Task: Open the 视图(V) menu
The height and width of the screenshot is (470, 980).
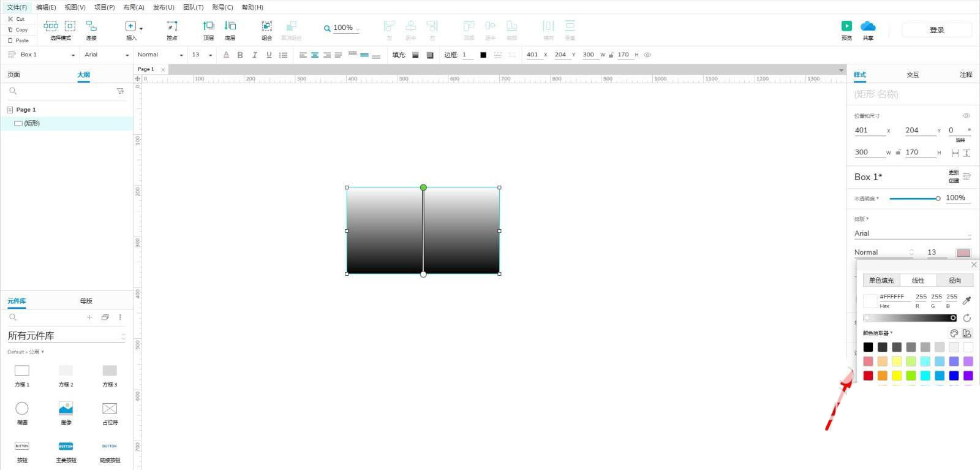Action: [75, 7]
